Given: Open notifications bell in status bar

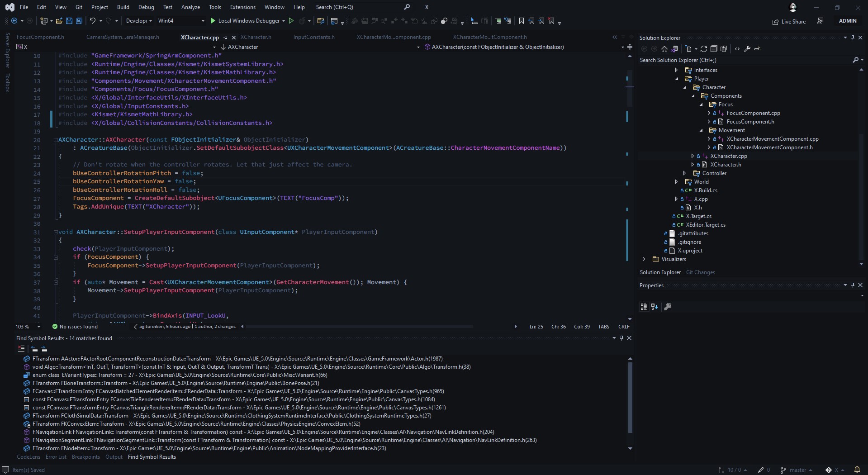Looking at the screenshot, I should point(857,470).
